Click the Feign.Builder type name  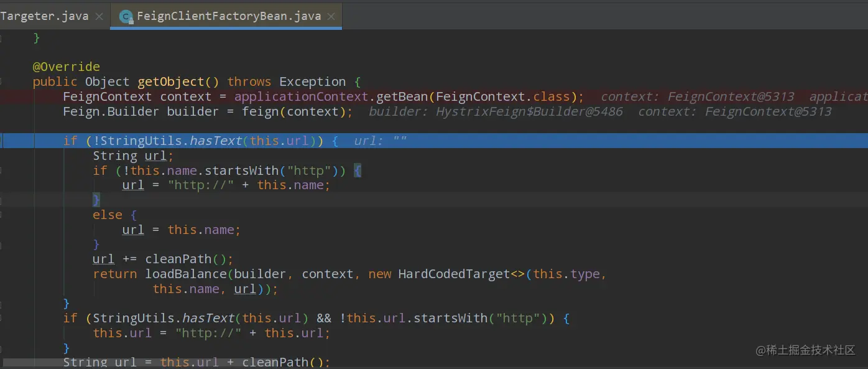point(111,111)
